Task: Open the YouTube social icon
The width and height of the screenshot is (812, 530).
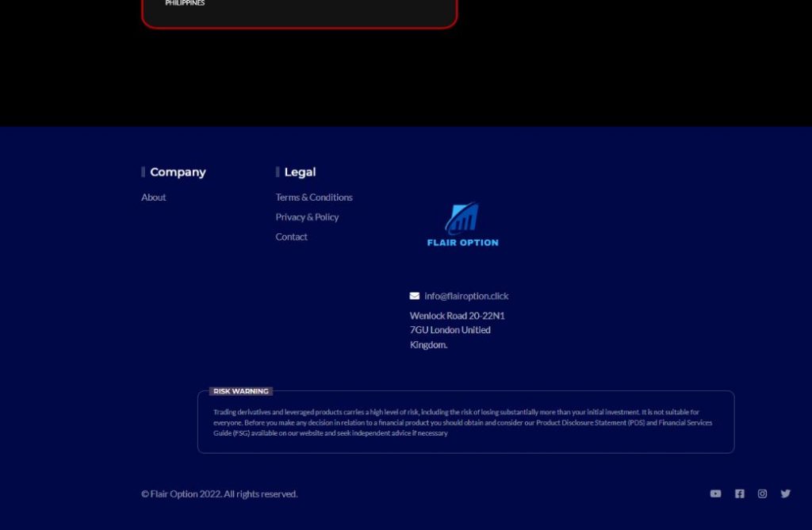Action: coord(715,494)
